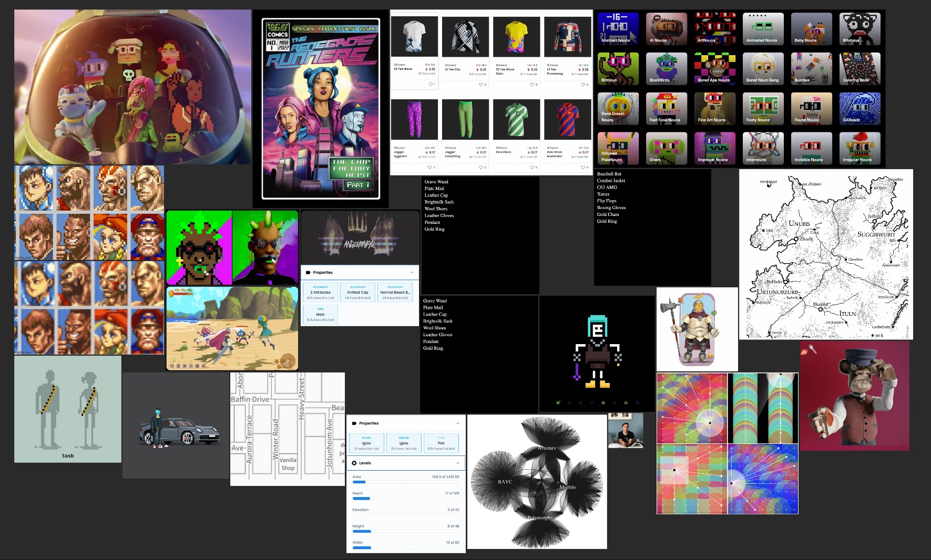
Task: Open the Found Nouns tile
Action: tap(812, 109)
